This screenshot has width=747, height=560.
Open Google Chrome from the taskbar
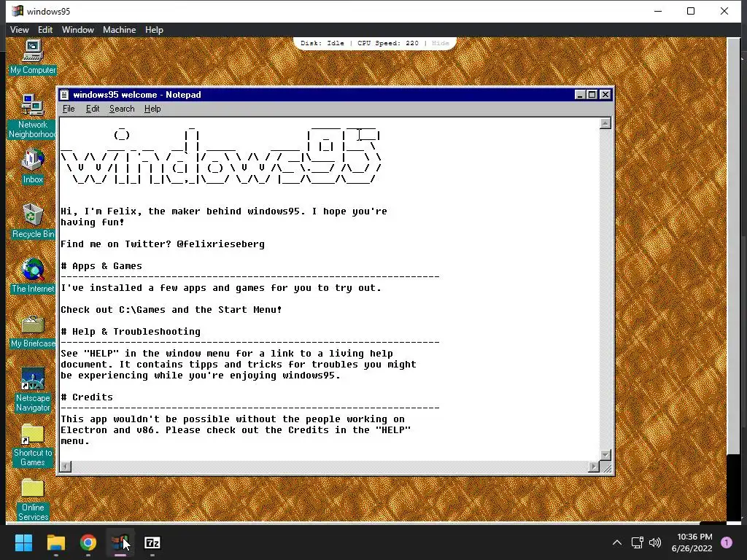[88, 542]
